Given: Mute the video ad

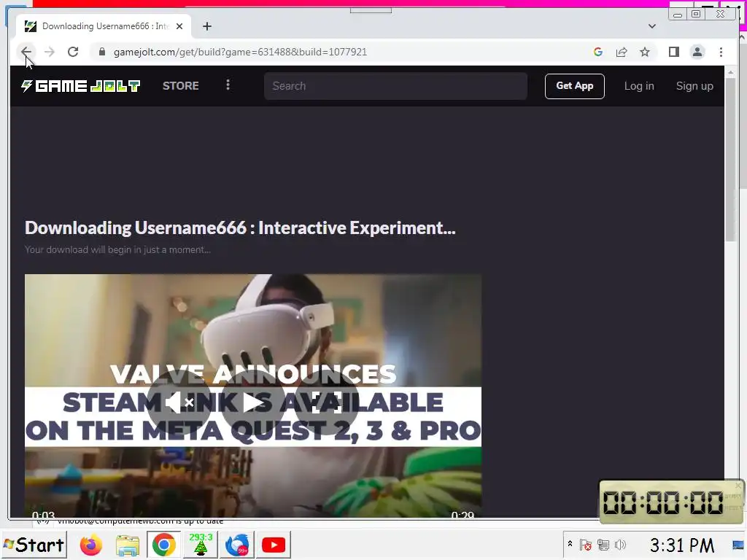Looking at the screenshot, I should 179,402.
